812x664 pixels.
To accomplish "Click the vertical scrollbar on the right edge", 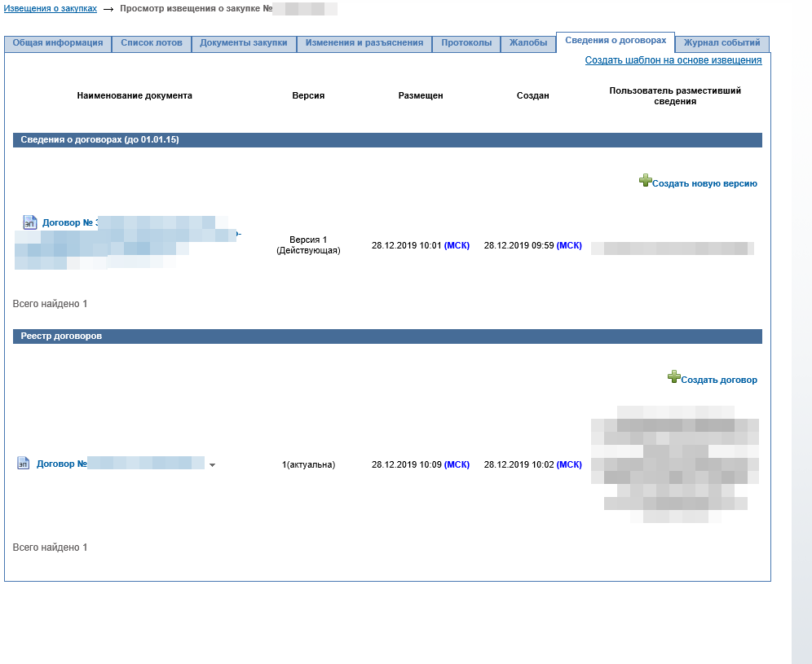I will pyautogui.click(x=801, y=326).
